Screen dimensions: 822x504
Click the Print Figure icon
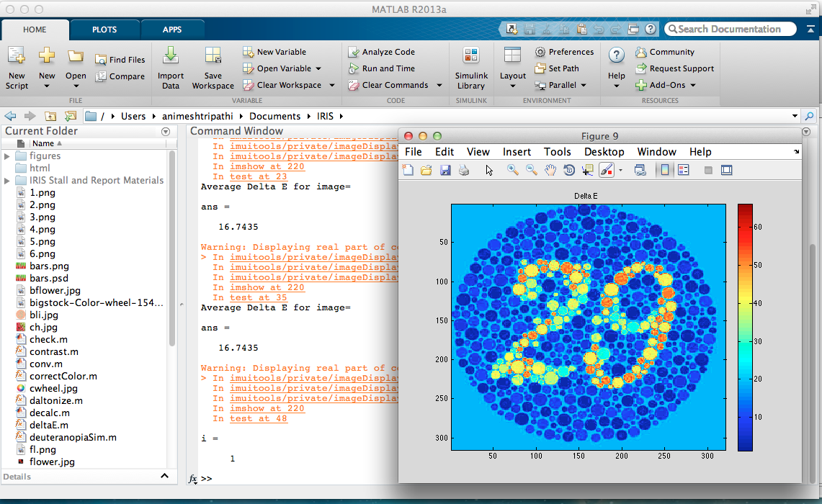pos(465,170)
